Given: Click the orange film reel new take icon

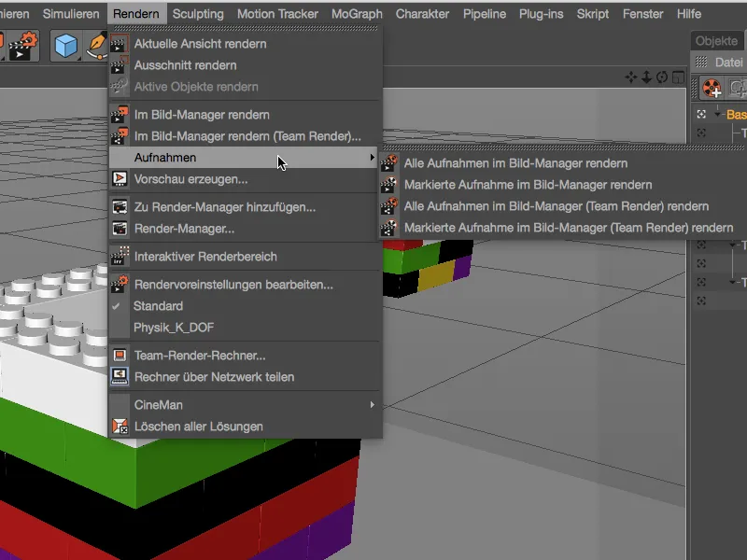Looking at the screenshot, I should [712, 89].
